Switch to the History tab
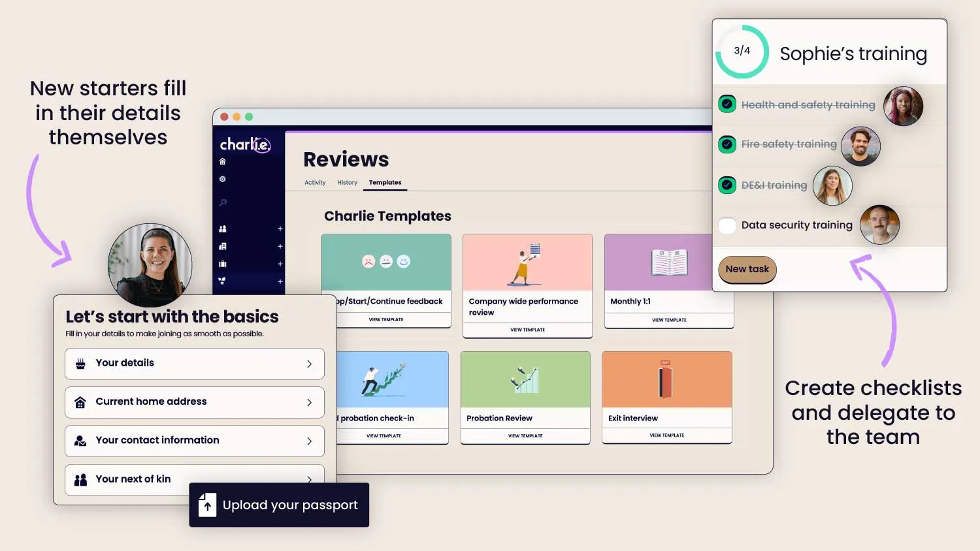The height and width of the screenshot is (551, 980). tap(347, 182)
